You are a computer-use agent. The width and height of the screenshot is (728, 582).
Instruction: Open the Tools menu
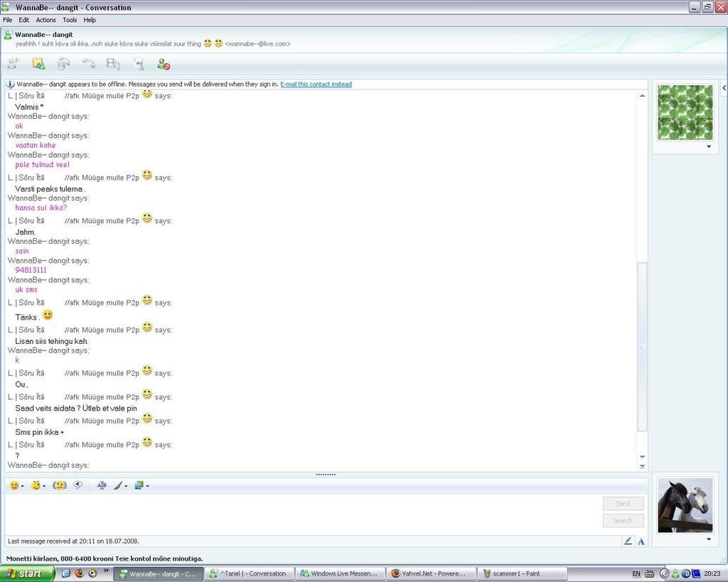pyautogui.click(x=70, y=20)
